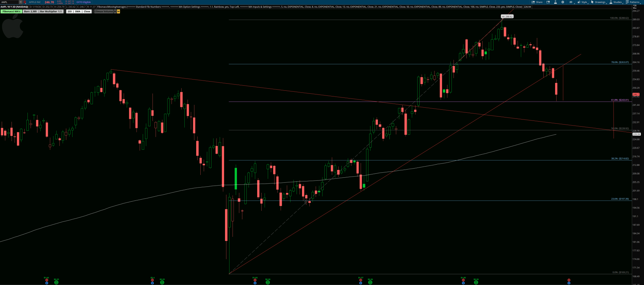Click the $0.26 dividend marker near $1.57 earnings
This screenshot has width=644, height=285.
370,282
